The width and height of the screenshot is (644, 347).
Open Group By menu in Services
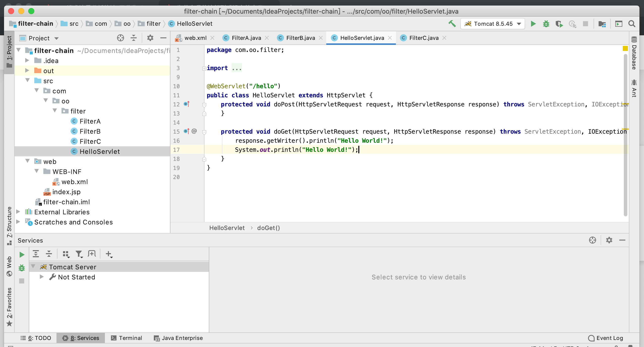click(x=66, y=254)
